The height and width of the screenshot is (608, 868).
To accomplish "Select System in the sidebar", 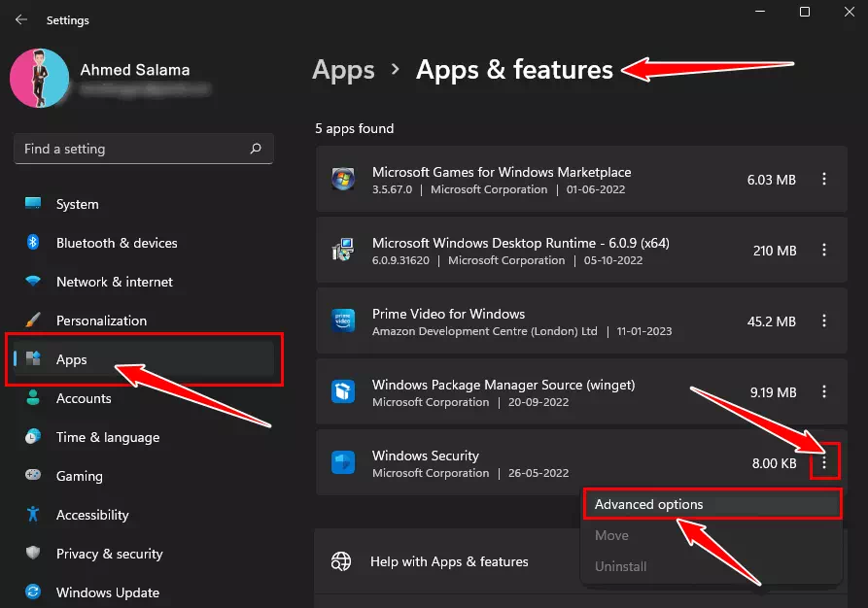I will (78, 204).
